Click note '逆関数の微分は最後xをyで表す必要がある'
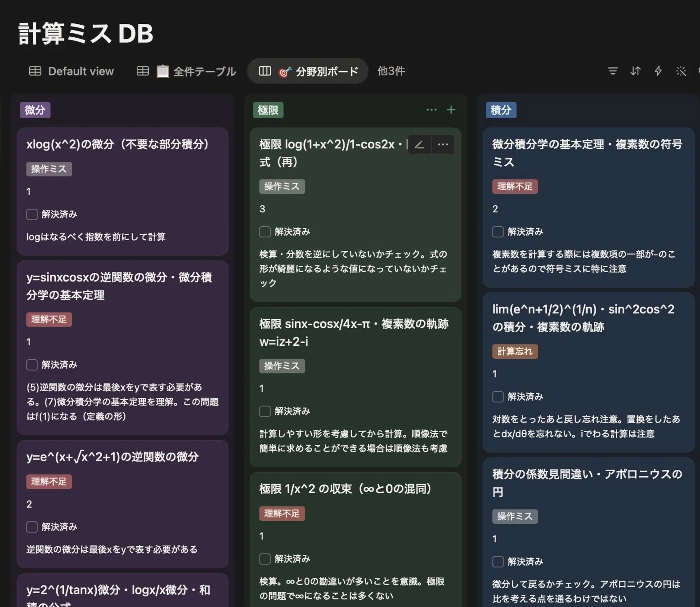The height and width of the screenshot is (607, 700). click(112, 549)
